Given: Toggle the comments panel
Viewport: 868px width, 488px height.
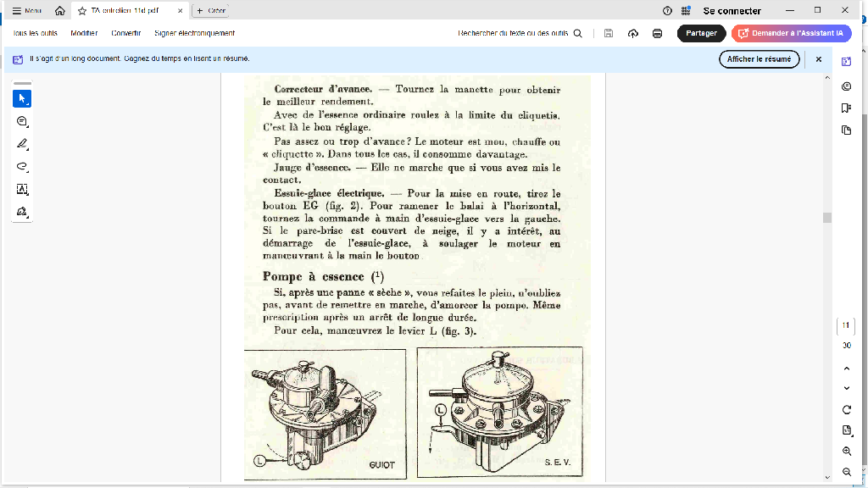Looking at the screenshot, I should pyautogui.click(x=846, y=87).
